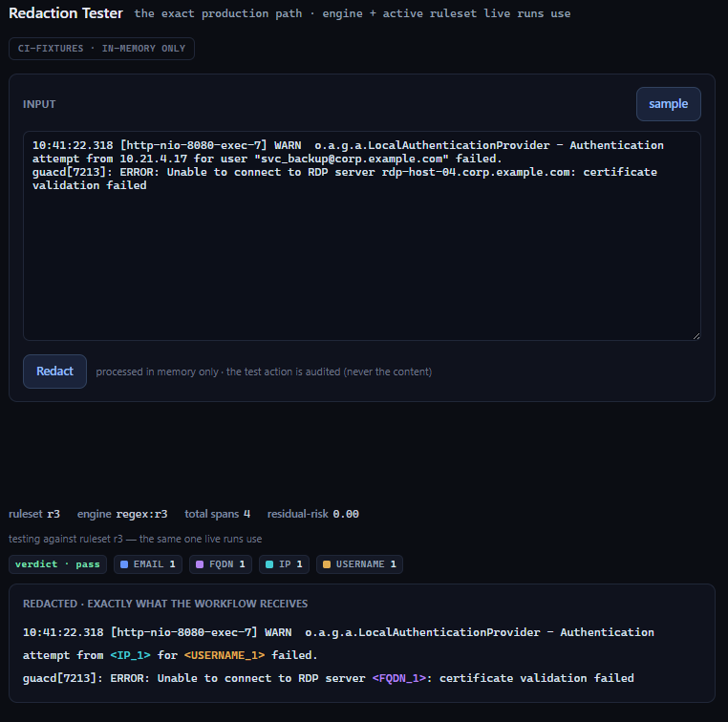This screenshot has height=722, width=728.
Task: Click 10.21.4.17 in the input text
Action: (x=154, y=159)
